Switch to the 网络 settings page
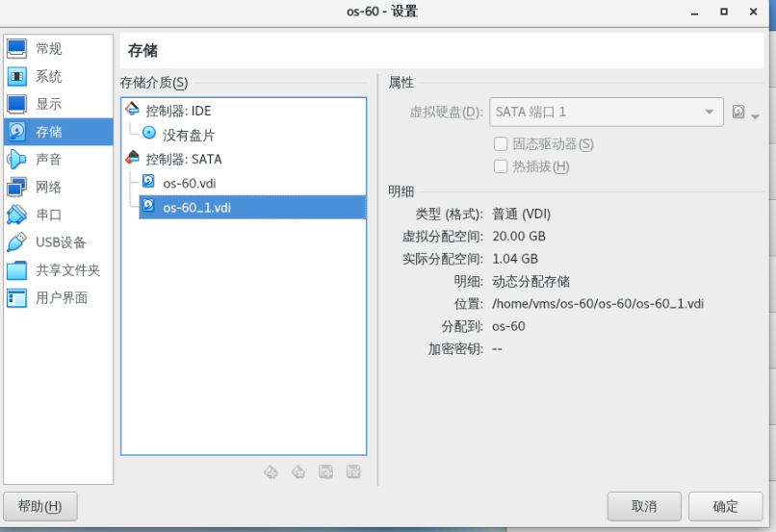776x532 pixels. (48, 187)
